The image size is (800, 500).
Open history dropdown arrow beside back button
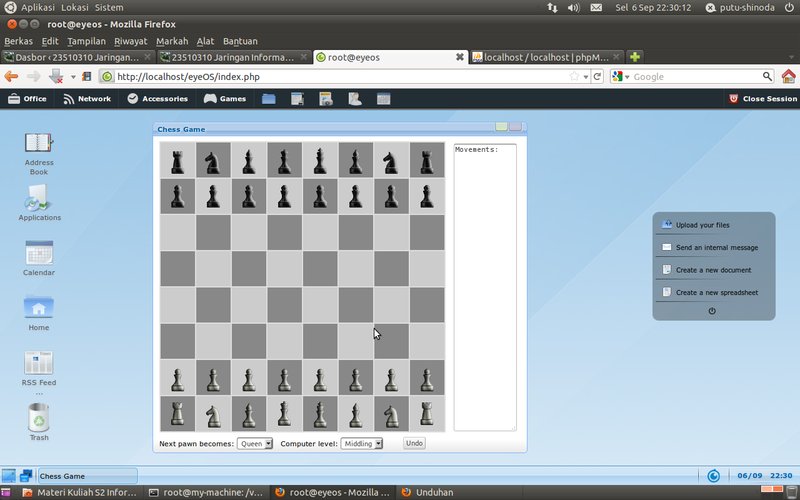tap(73, 77)
